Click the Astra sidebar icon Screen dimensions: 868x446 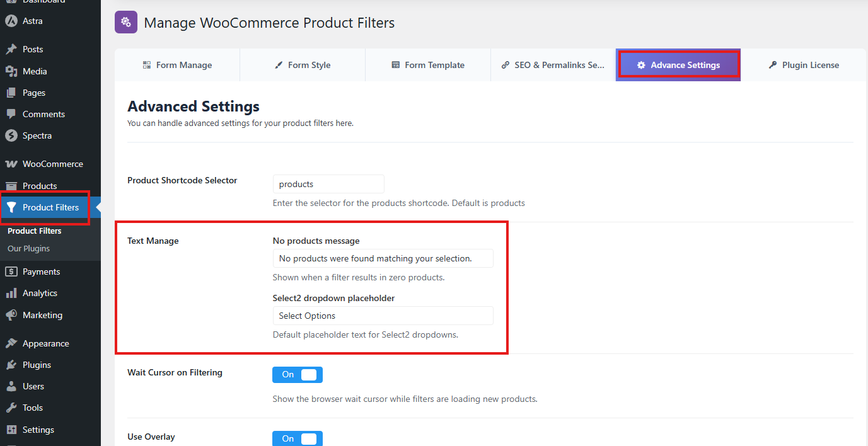point(11,21)
